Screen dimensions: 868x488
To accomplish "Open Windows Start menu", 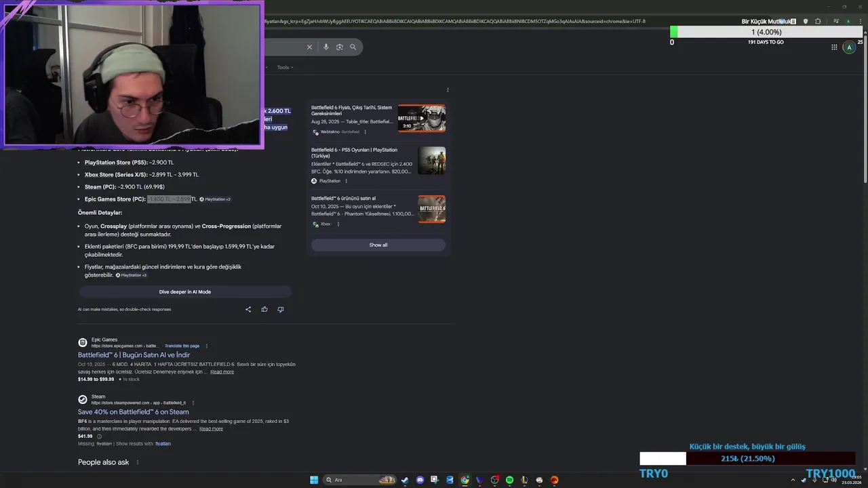I will [314, 480].
